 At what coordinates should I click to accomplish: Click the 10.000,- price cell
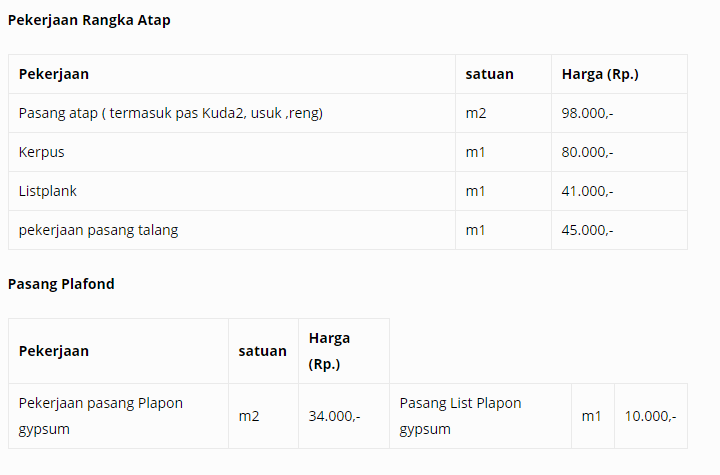650,417
